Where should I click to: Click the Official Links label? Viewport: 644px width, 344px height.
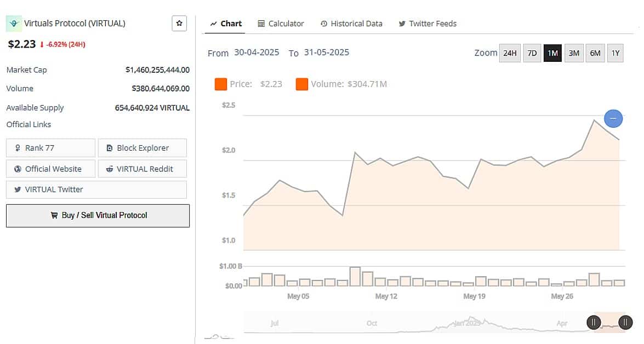pyautogui.click(x=29, y=124)
